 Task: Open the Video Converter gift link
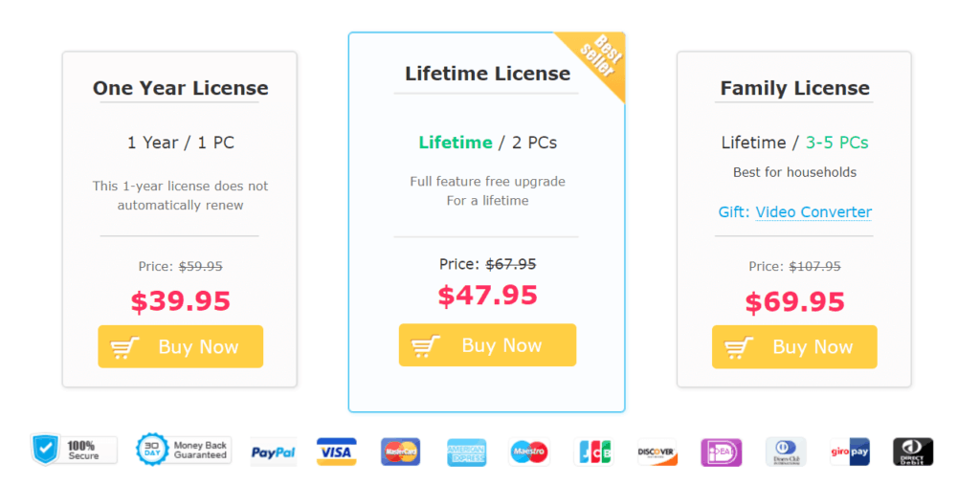[813, 211]
